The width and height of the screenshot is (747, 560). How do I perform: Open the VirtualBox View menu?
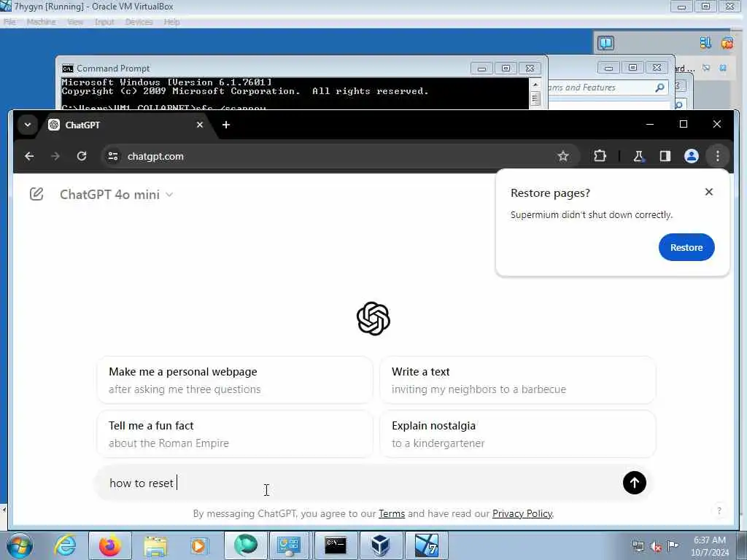tap(75, 22)
